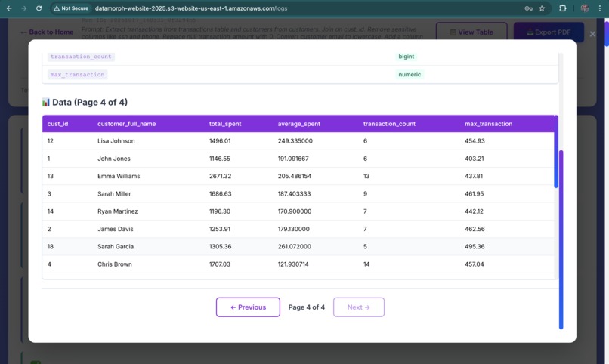Click average_spent value 261.072000
609x364 pixels.
295,246
